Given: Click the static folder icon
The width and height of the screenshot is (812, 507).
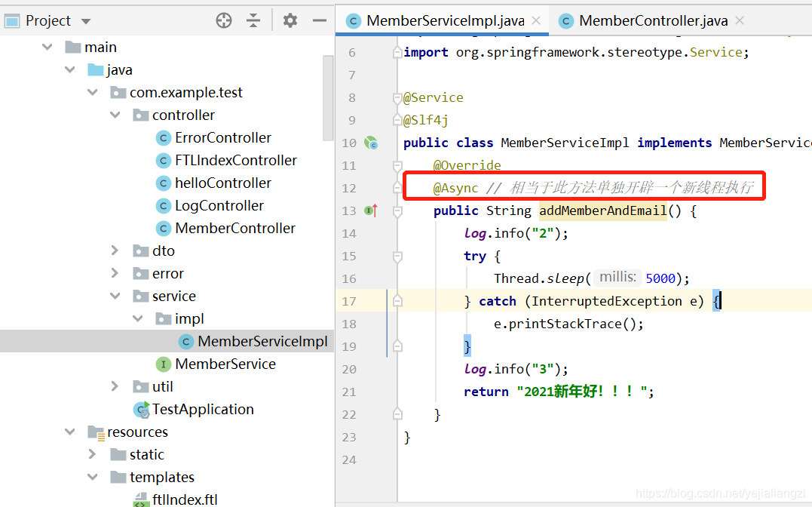Looking at the screenshot, I should (118, 455).
